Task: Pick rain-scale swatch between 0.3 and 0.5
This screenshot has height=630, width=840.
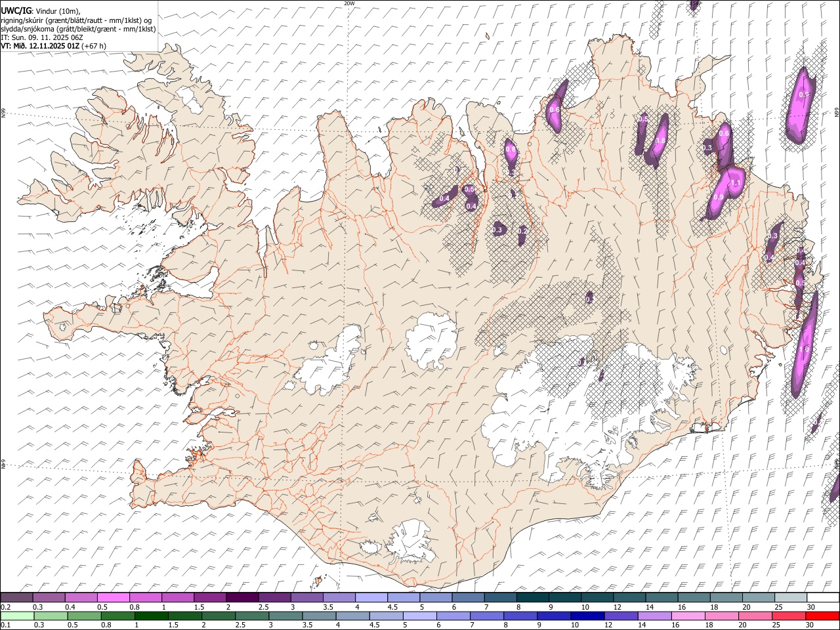Action: pyautogui.click(x=51, y=616)
